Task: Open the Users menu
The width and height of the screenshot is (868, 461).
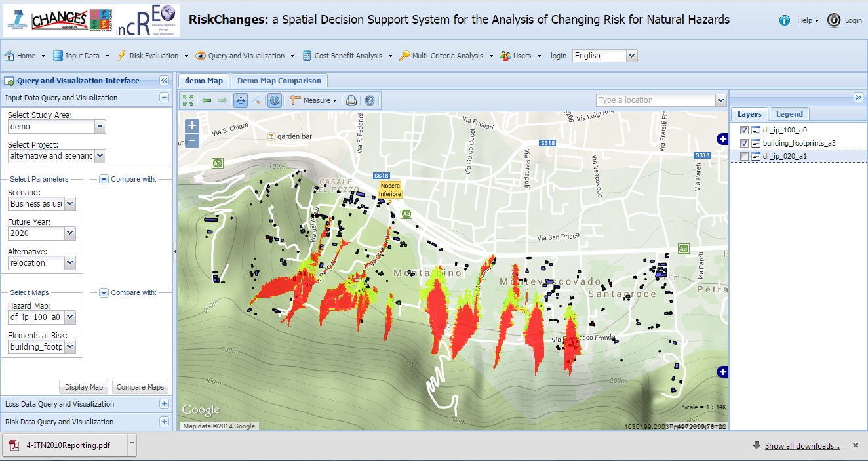Action: tap(521, 56)
